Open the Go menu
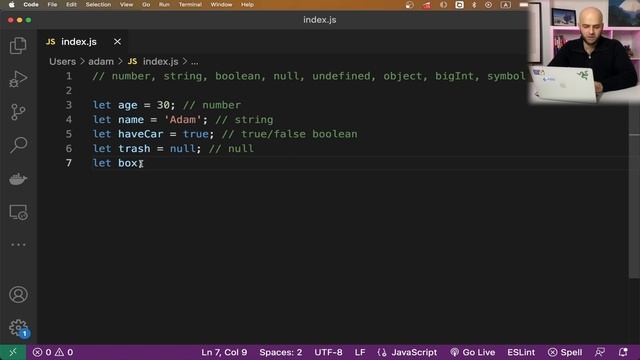 pos(146,4)
